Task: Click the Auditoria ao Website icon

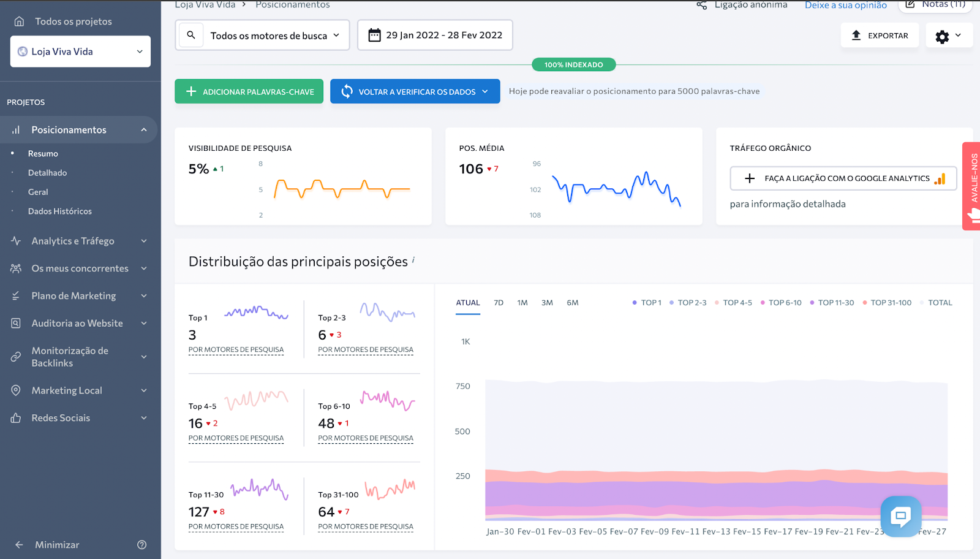Action: [16, 323]
